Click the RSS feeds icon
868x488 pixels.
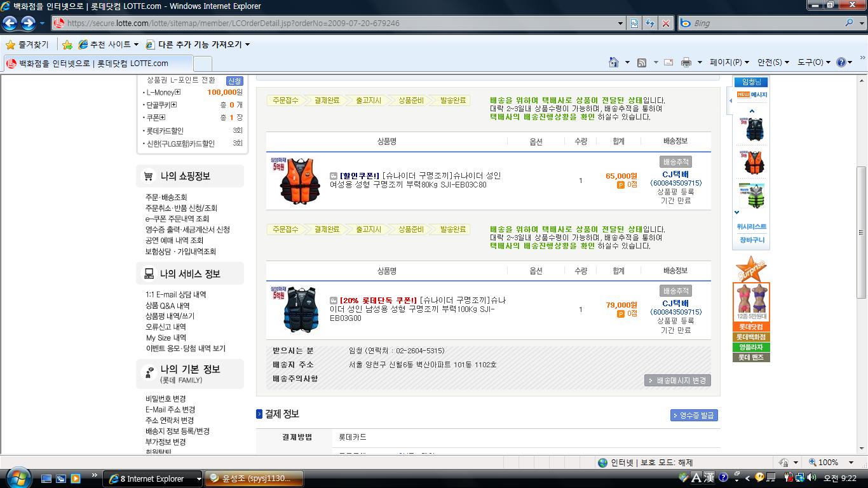pyautogui.click(x=642, y=62)
